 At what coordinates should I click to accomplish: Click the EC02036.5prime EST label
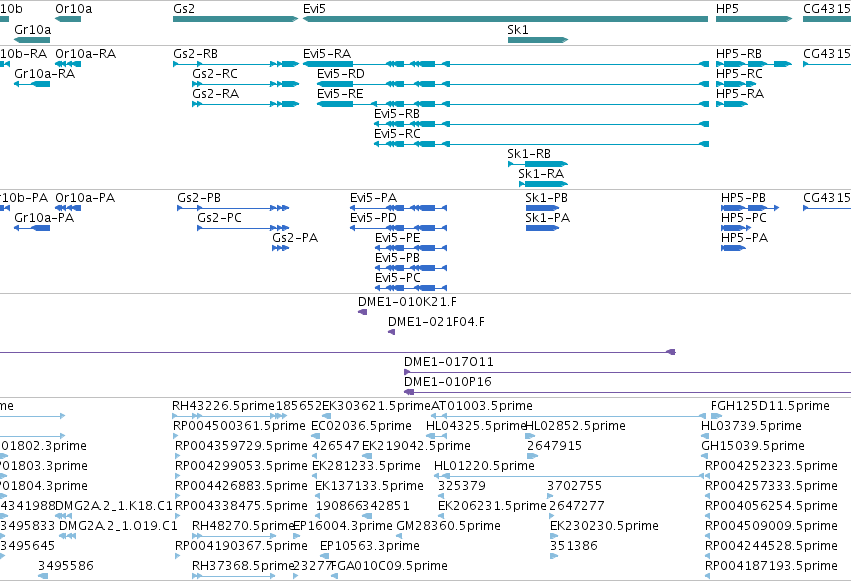(361, 426)
